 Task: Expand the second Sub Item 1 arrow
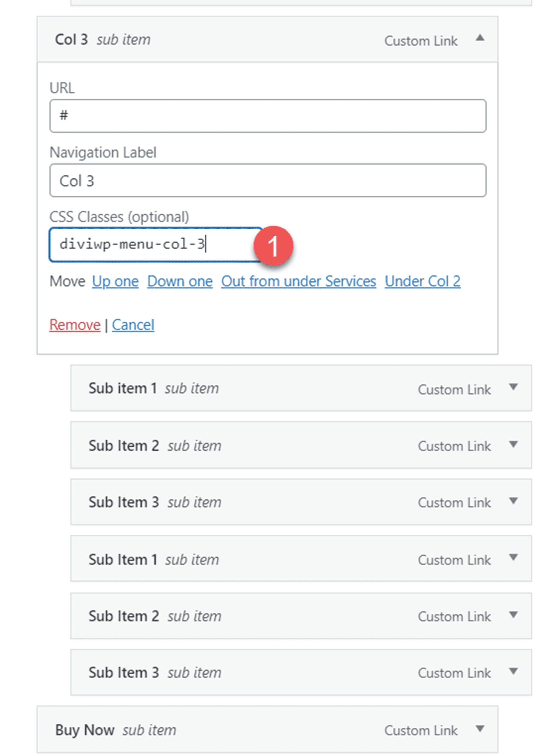(513, 557)
